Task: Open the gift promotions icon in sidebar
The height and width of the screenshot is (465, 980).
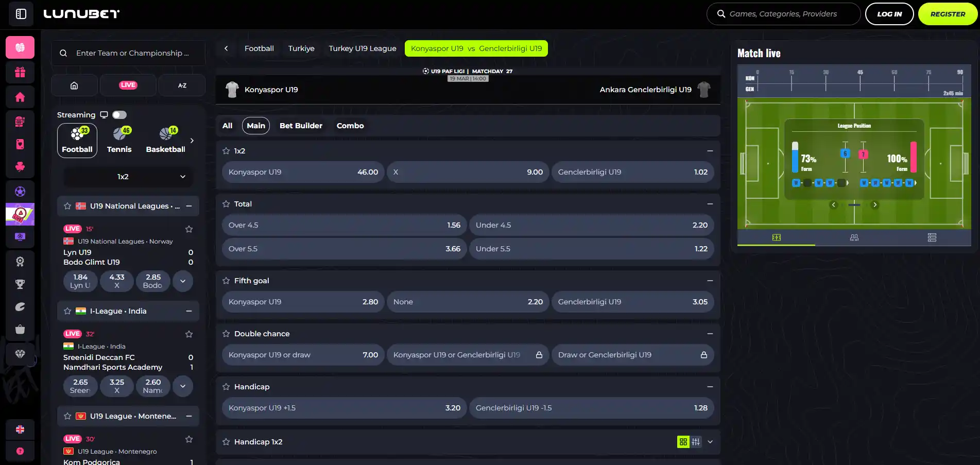Action: (20, 72)
